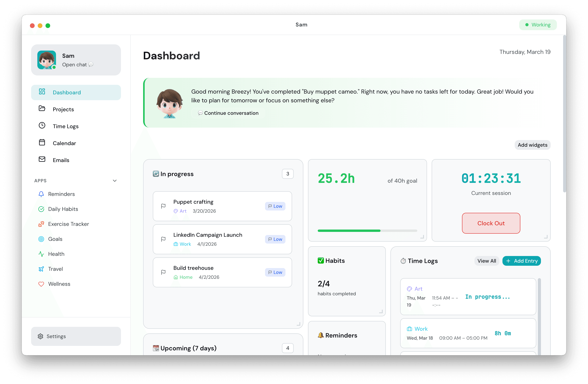Open Projects from the sidebar
This screenshot has height=384, width=588.
coord(42,109)
